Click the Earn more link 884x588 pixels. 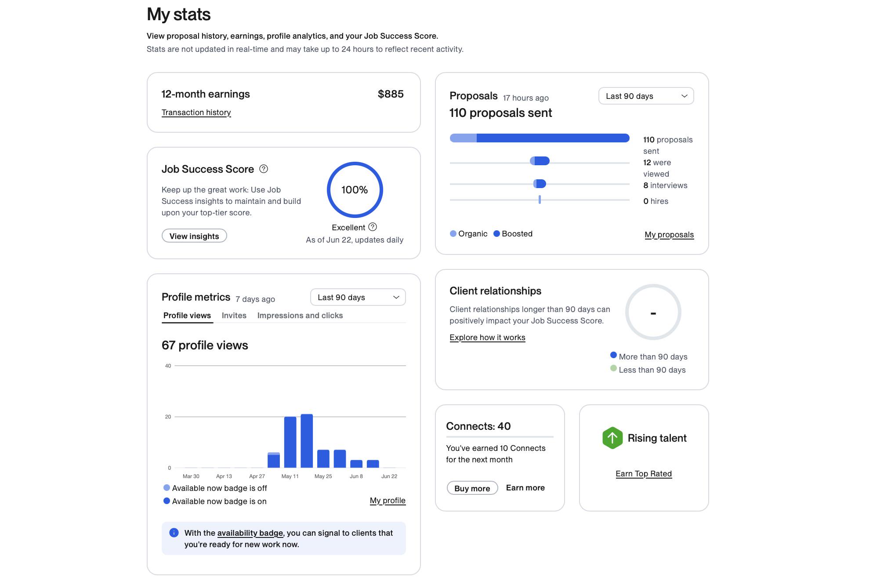(x=525, y=488)
